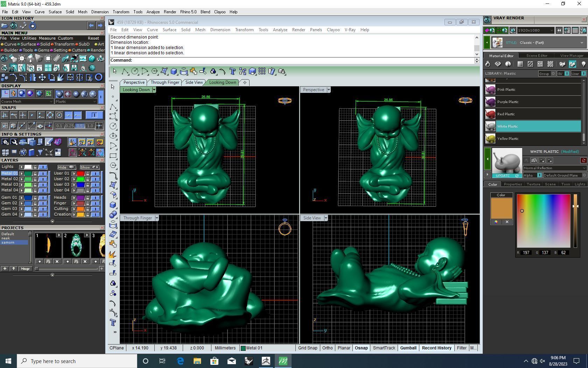Toggle SmartTrack in status bar
588x368 pixels.
click(384, 348)
